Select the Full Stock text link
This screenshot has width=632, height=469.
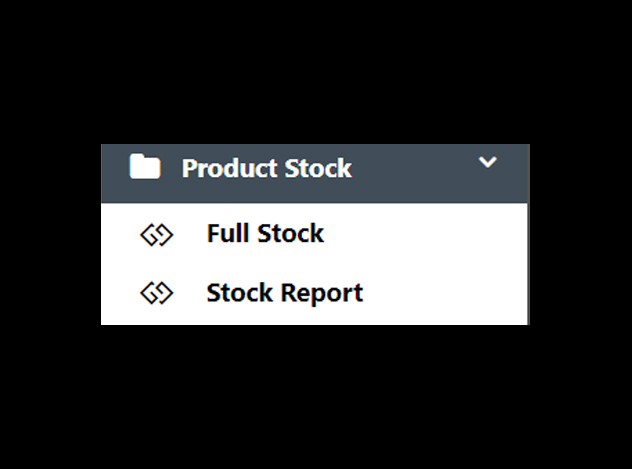(x=265, y=233)
